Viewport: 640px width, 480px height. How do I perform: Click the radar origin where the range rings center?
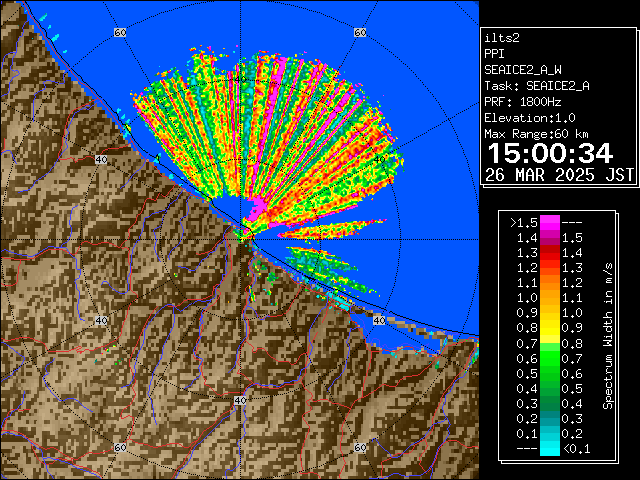coord(240,240)
